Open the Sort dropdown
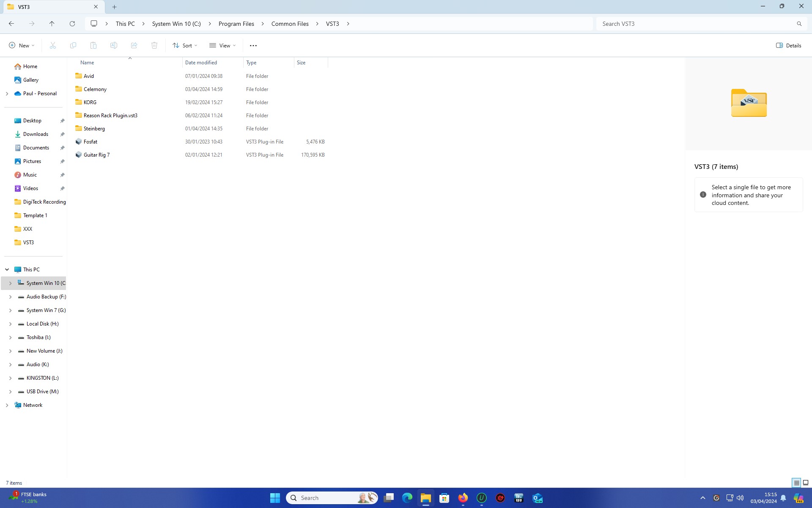 [x=185, y=45]
